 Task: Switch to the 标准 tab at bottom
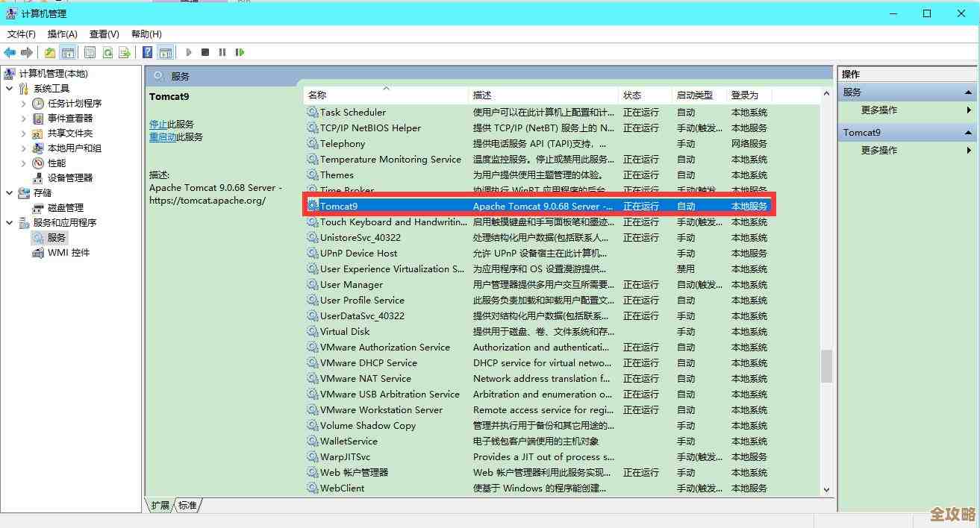coord(187,505)
